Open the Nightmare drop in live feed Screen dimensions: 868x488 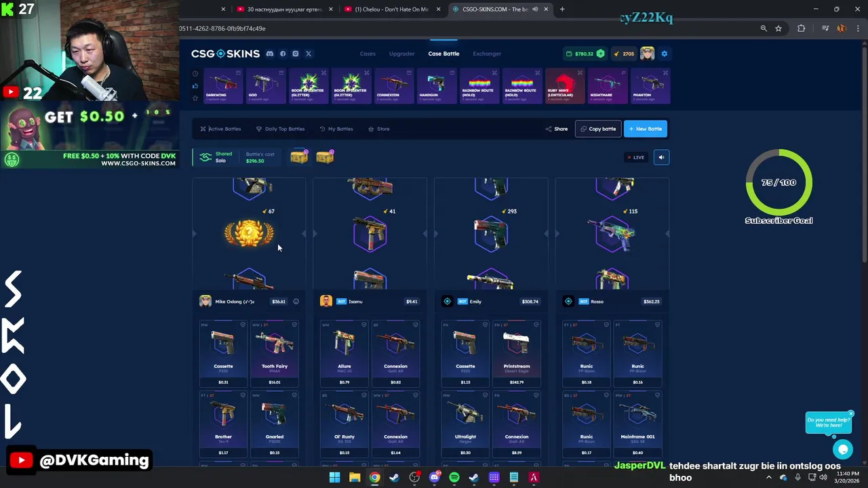point(608,86)
